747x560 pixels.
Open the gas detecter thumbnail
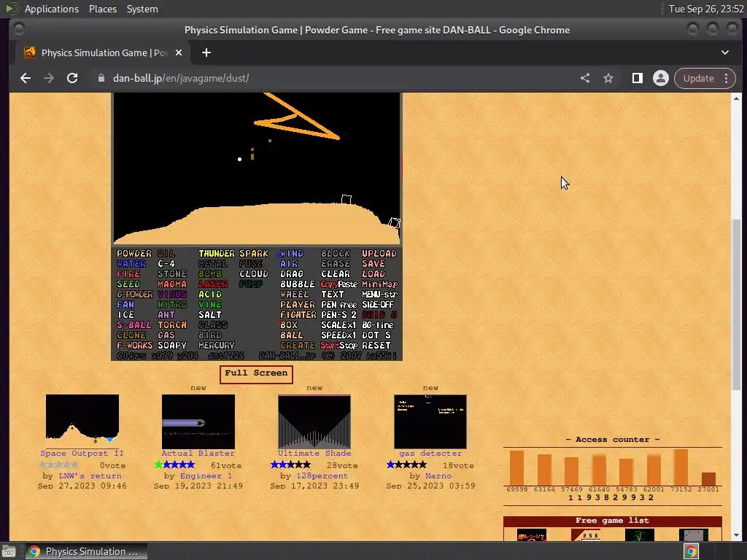point(430,421)
